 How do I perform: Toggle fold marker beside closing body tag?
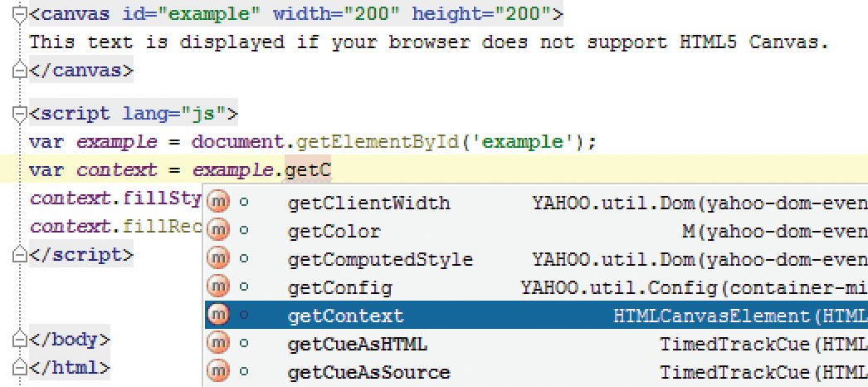(x=21, y=339)
